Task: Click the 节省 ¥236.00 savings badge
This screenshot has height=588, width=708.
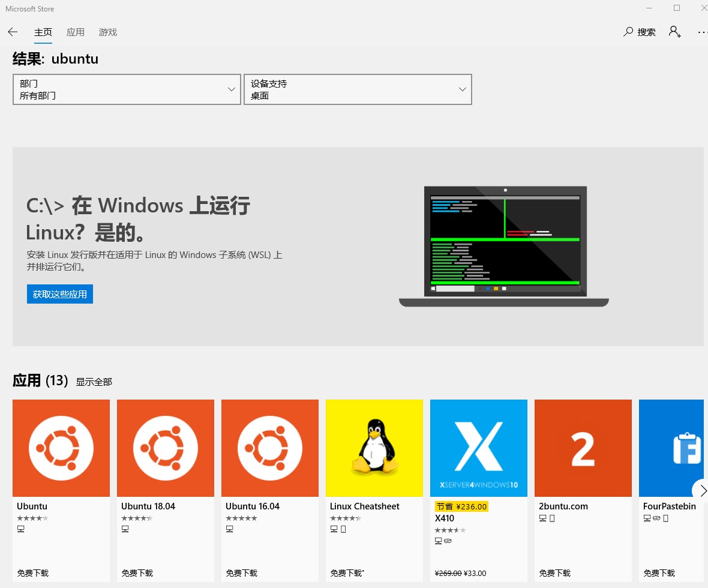Action: click(461, 506)
